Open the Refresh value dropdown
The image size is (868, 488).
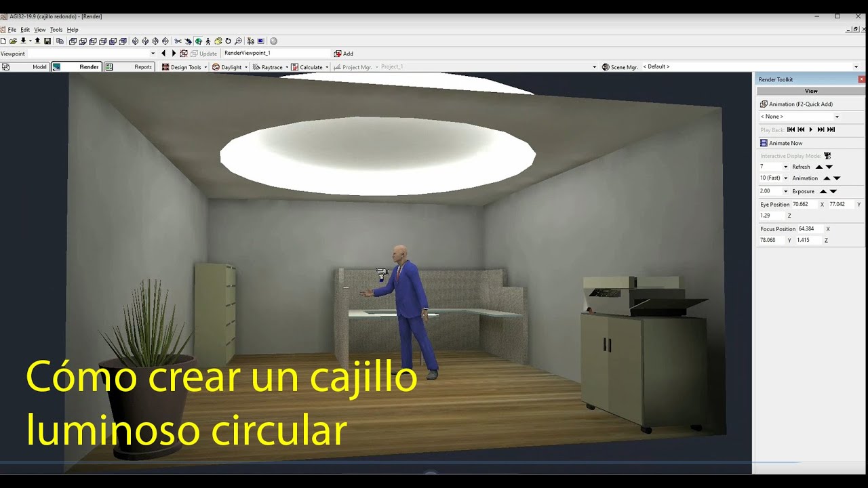point(785,167)
